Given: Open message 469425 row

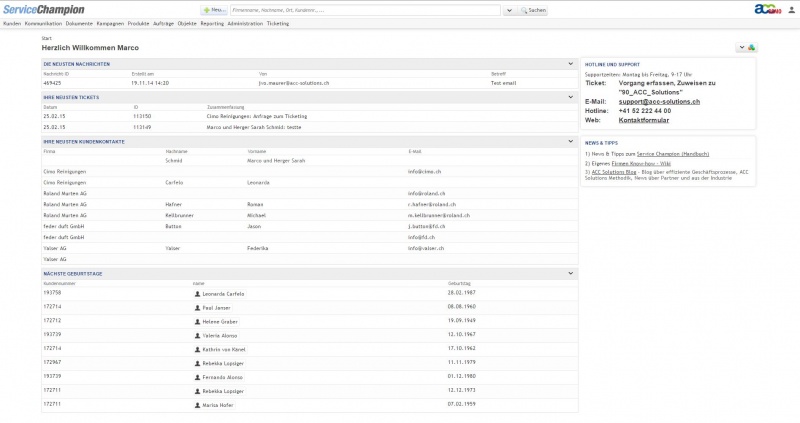Looking at the screenshot, I should tap(310, 83).
